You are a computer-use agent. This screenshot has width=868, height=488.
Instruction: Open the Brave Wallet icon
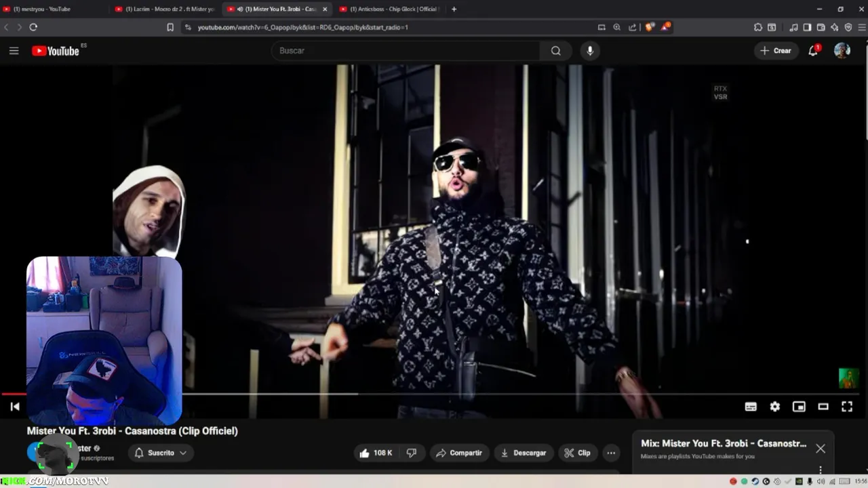821,27
